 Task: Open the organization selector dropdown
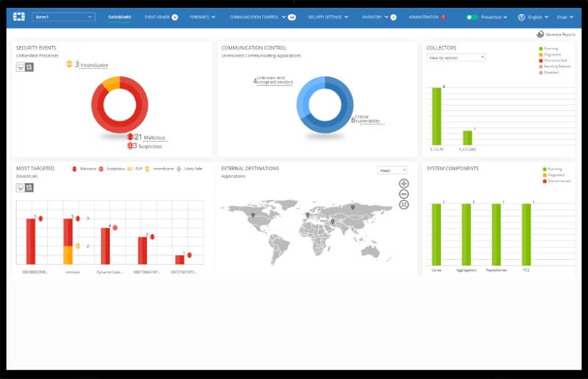(63, 16)
